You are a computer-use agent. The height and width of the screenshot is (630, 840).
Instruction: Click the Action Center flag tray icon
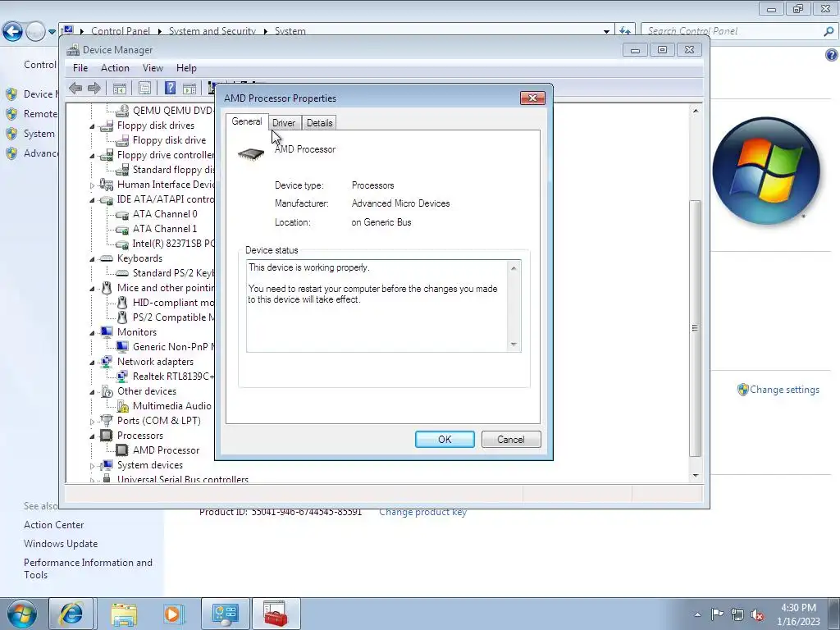coord(717,614)
